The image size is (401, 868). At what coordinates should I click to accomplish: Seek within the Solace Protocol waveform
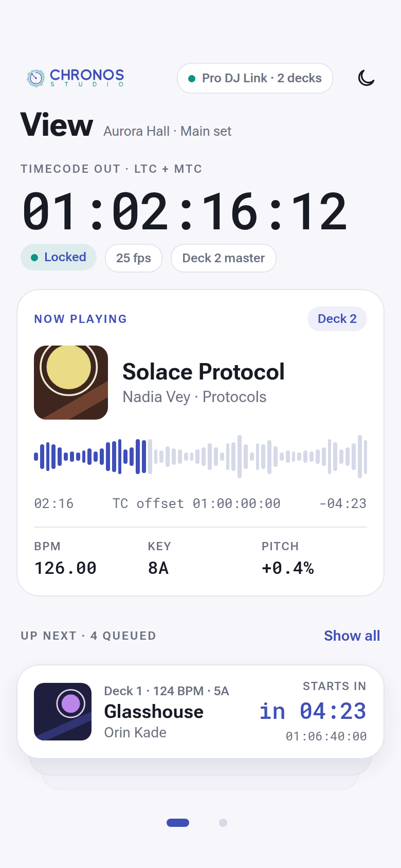[200, 457]
